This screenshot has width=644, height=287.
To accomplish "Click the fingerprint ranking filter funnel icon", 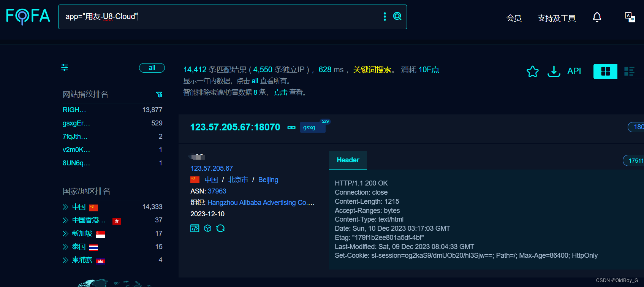I will pos(159,94).
